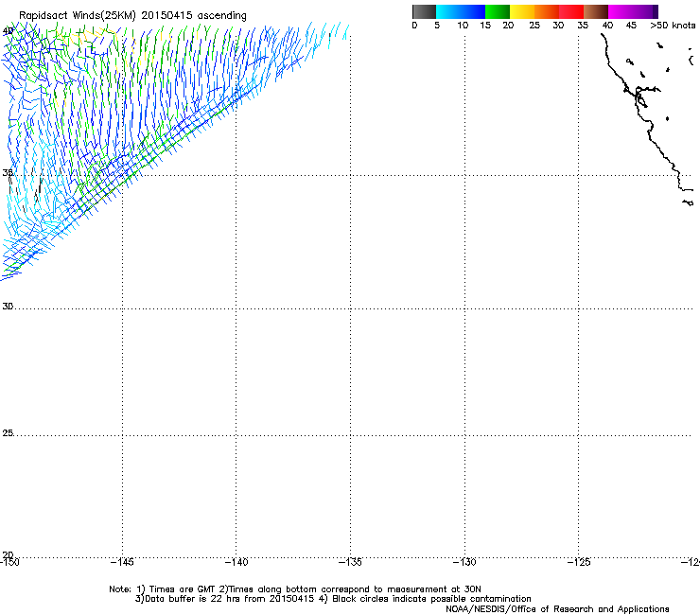Image resolution: width=700 pixels, height=615 pixels.
Task: Click the latitude label '25'
Action: click(8, 433)
